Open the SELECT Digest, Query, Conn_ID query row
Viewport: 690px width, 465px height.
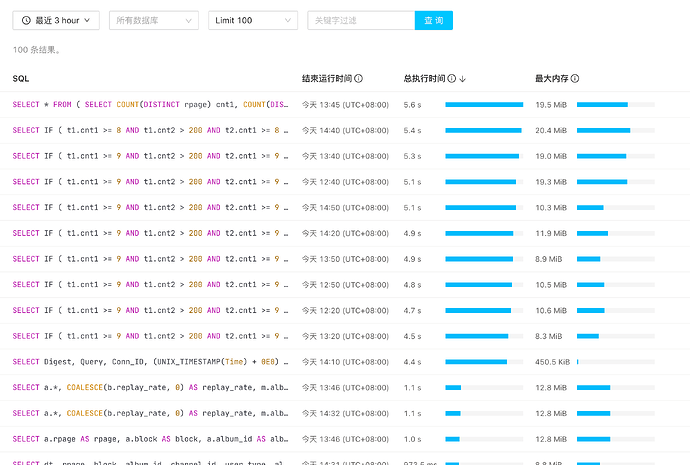150,362
